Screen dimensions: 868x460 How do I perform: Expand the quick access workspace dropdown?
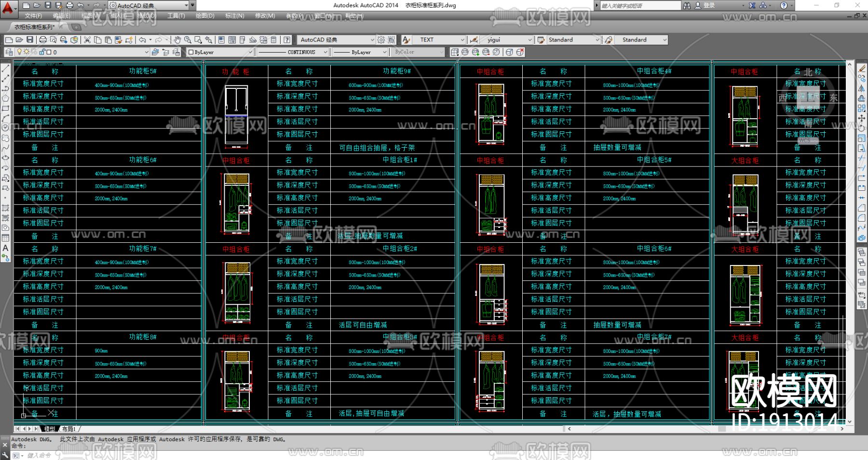click(187, 5)
